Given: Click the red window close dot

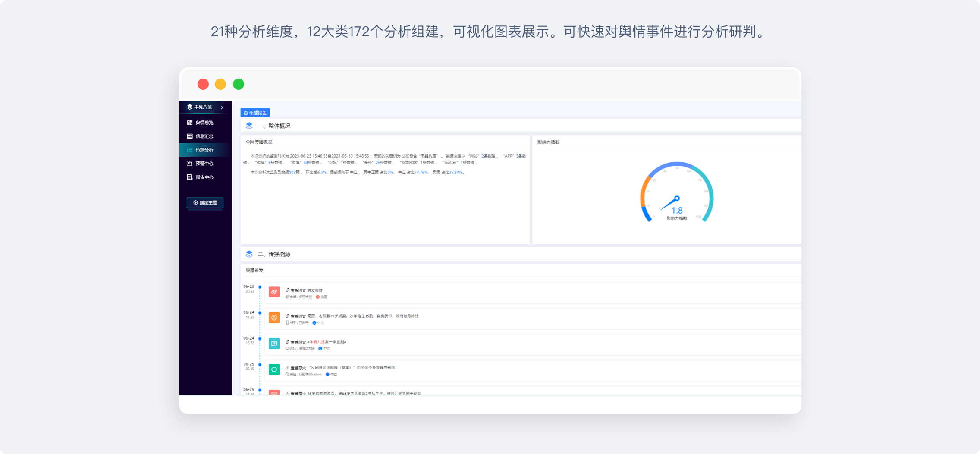Looking at the screenshot, I should (x=203, y=84).
